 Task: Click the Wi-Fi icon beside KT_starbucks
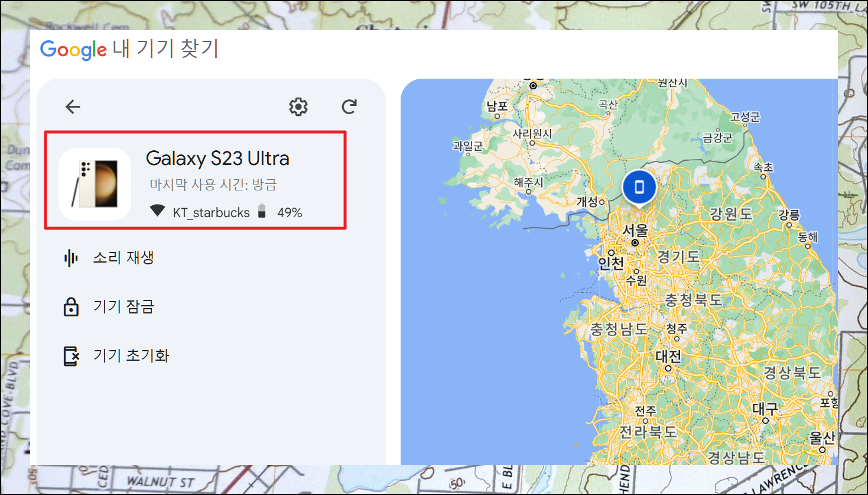[157, 211]
